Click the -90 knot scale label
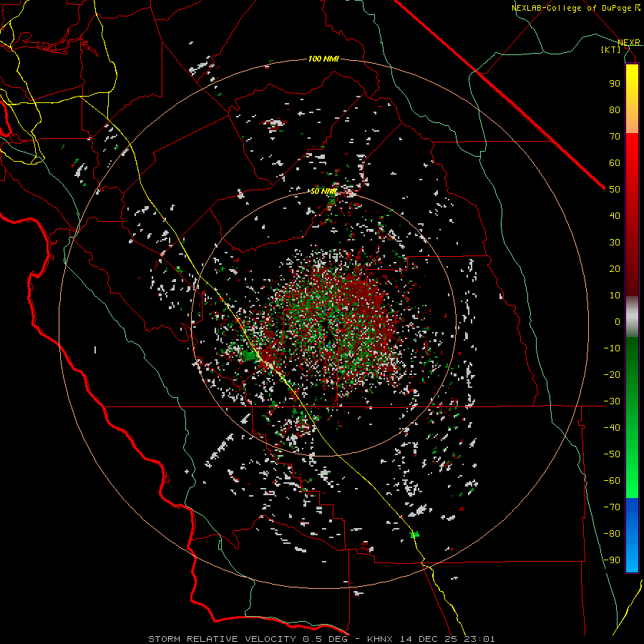Viewport: 644px width, 644px height. point(612,560)
